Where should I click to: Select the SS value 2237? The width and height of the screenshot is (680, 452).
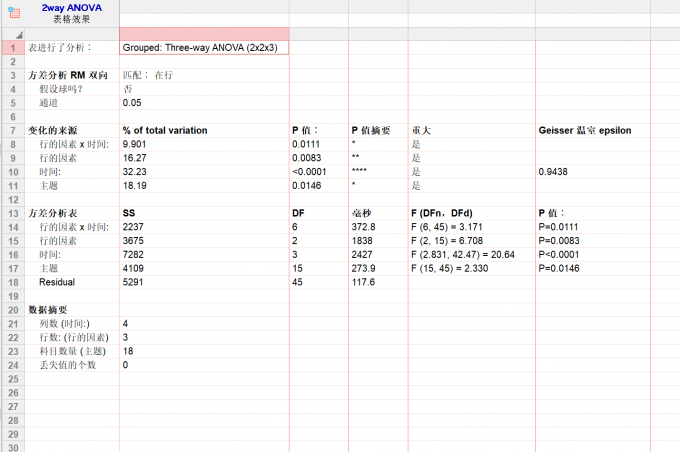click(133, 227)
